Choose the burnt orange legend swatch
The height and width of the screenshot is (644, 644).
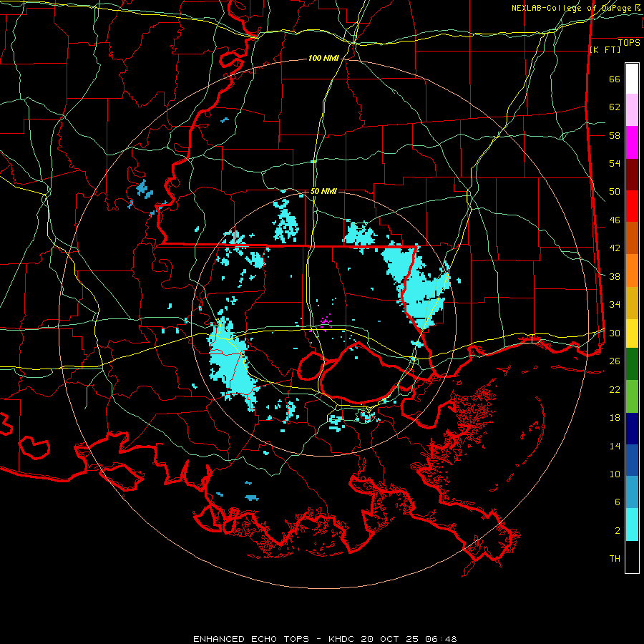click(632, 238)
